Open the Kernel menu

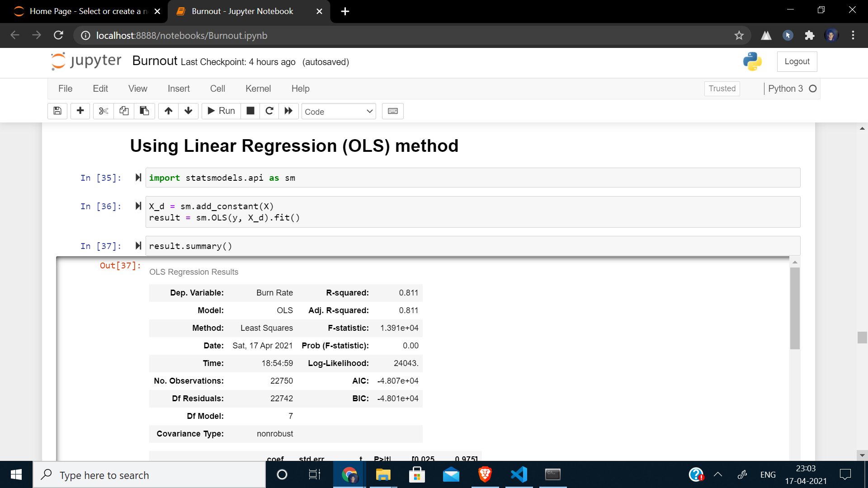(x=258, y=89)
